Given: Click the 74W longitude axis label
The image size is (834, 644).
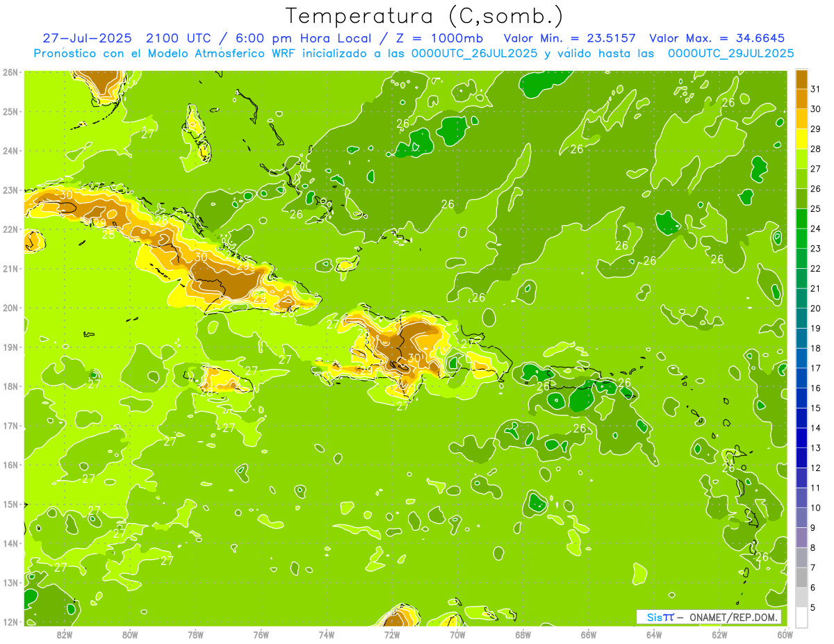Looking at the screenshot, I should coord(326,634).
